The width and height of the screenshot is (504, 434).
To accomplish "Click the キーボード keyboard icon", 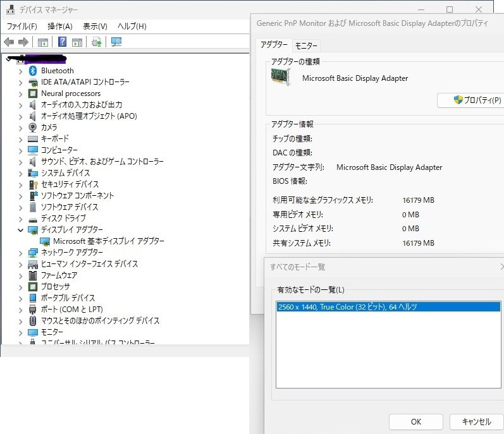I will (33, 139).
